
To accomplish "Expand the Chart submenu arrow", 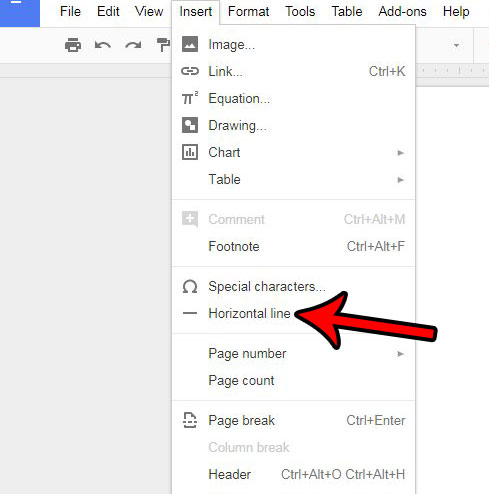I will coord(401,153).
